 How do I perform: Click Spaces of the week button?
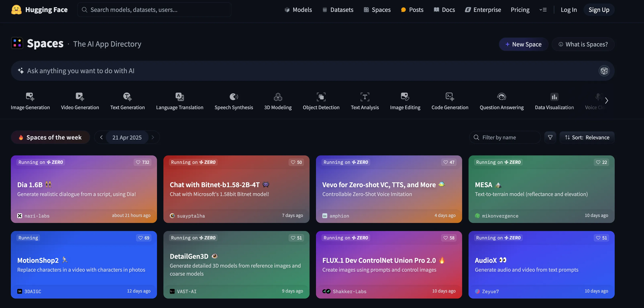(50, 138)
